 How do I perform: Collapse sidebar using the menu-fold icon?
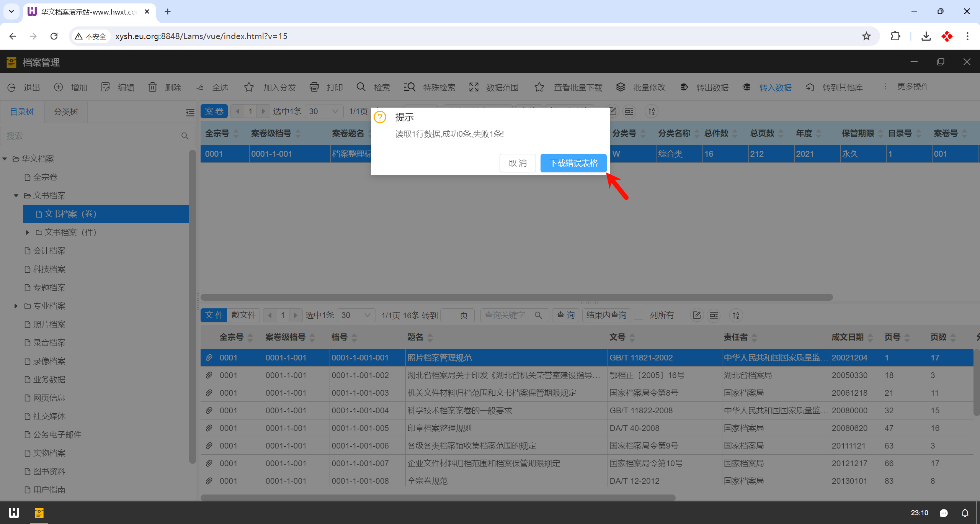[190, 112]
